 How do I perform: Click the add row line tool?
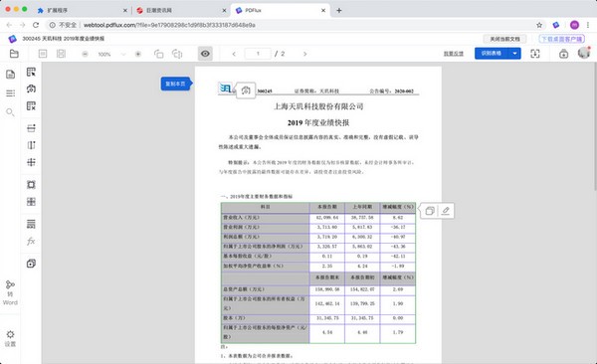coord(31,128)
